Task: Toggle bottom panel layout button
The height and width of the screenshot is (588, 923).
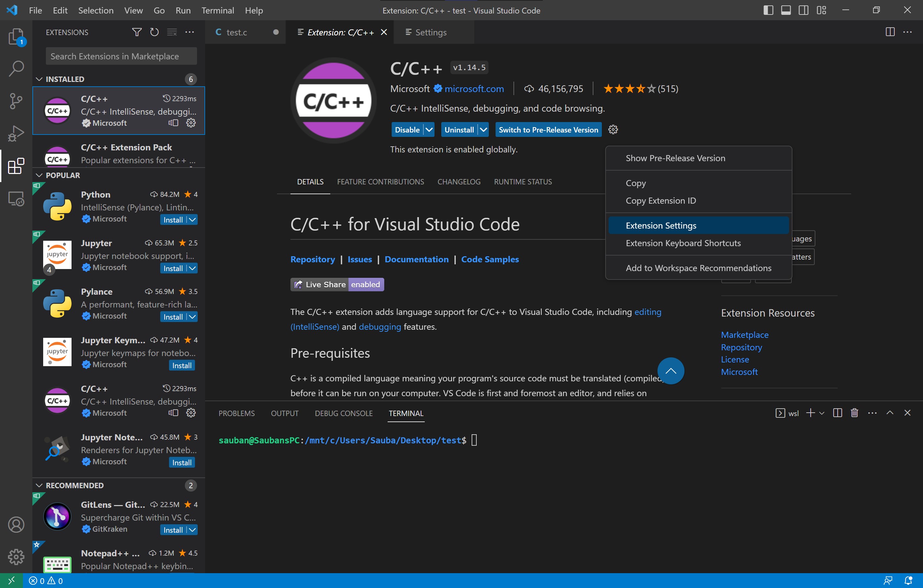Action: [786, 10]
